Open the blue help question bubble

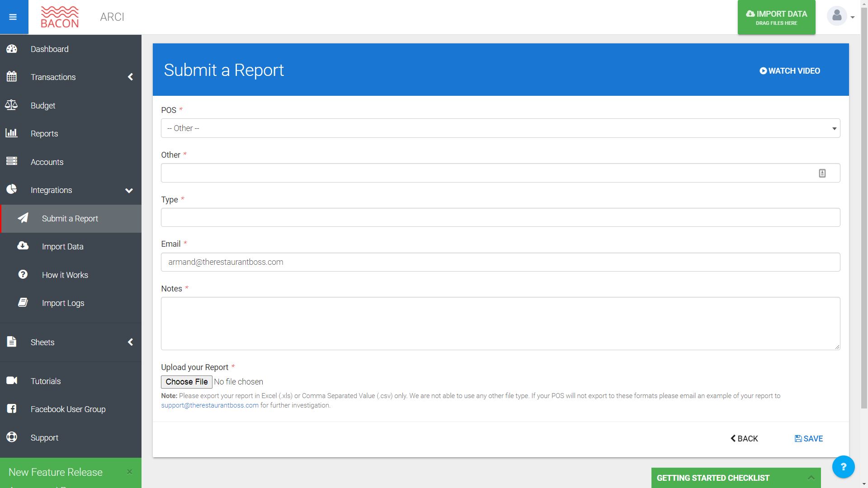pyautogui.click(x=843, y=467)
